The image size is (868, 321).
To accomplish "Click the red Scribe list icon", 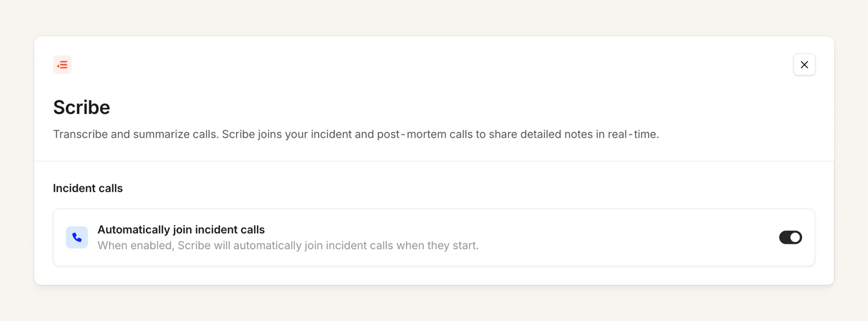I will pyautogui.click(x=62, y=65).
